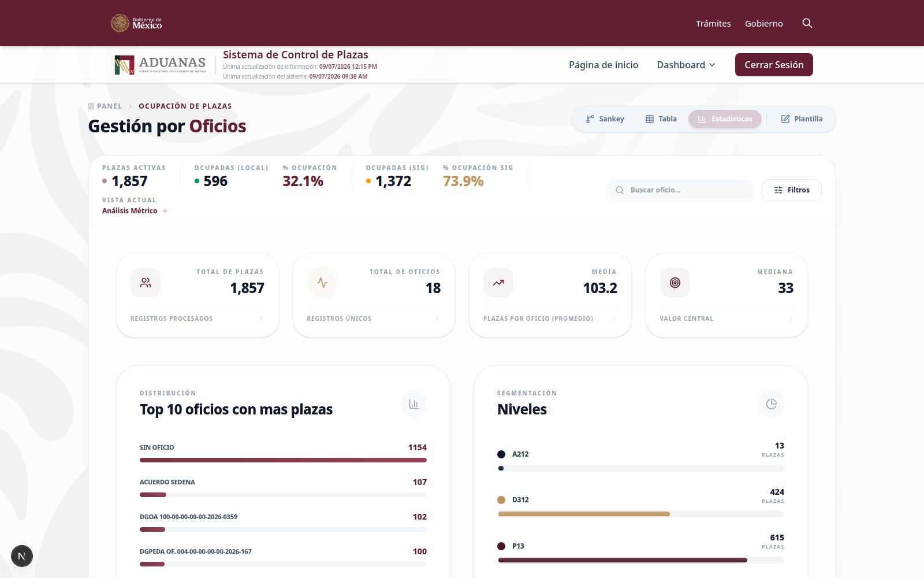Click the P13 level color dot
Image resolution: width=924 pixels, height=578 pixels.
click(501, 546)
